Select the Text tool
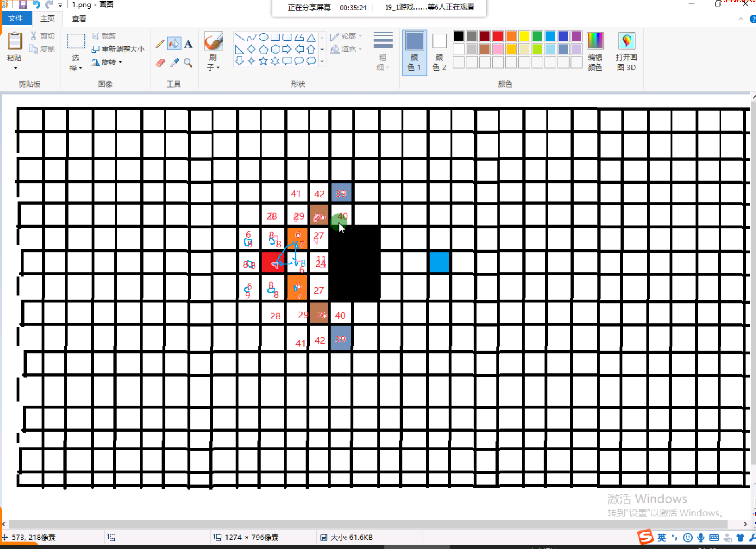 click(x=188, y=44)
